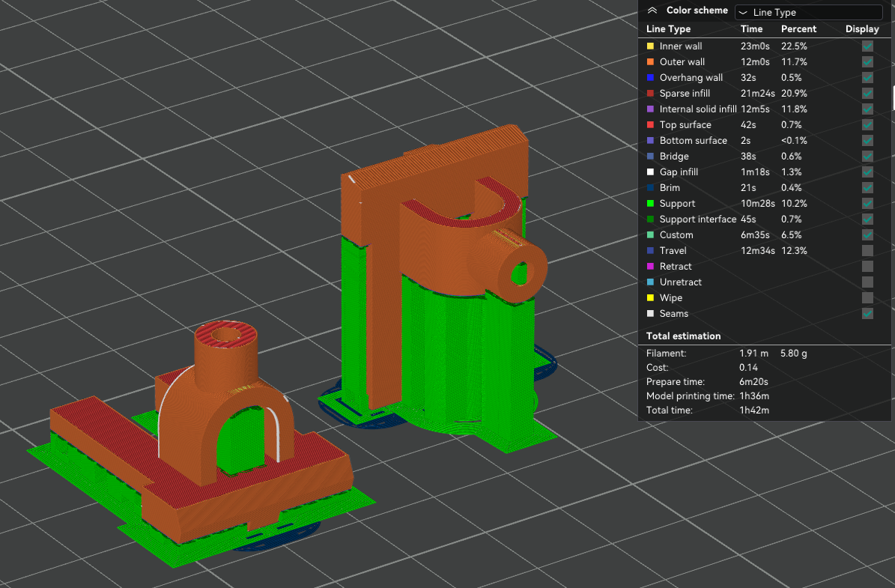Viewport: 895px width, 588px height.
Task: Click the blue Overhang wall color swatch
Action: pyautogui.click(x=650, y=78)
